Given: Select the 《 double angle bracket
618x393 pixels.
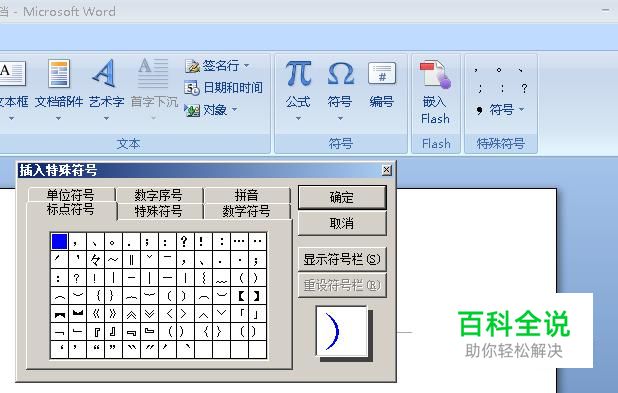Looking at the screenshot, I should (95, 314).
